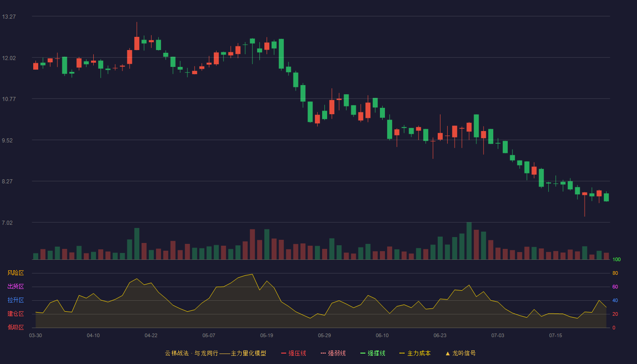Click the 8.27 price axis label
This screenshot has height=364, width=637.
pyautogui.click(x=9, y=182)
